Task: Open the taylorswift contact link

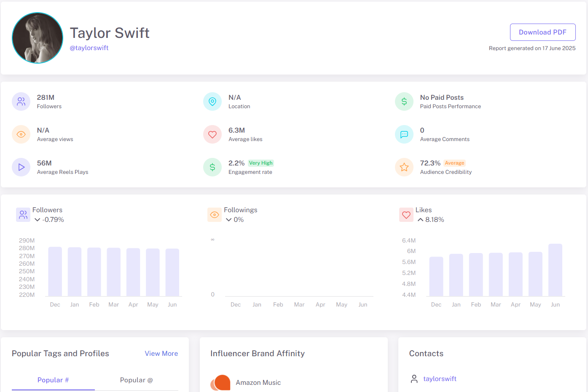Action: pos(440,379)
